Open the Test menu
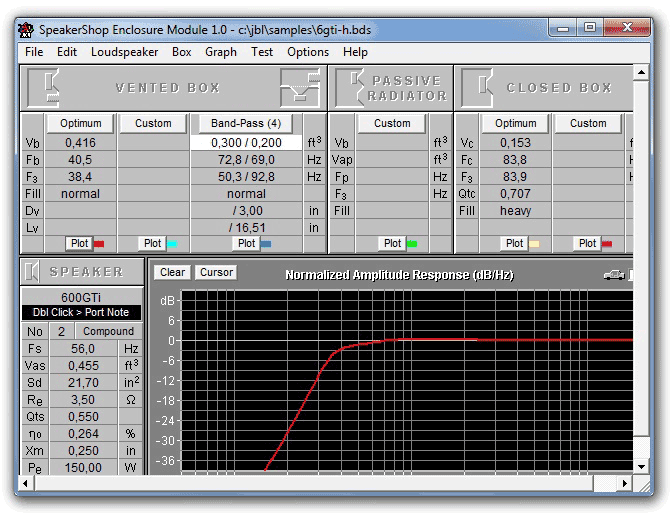Image resolution: width=672 pixels, height=520 pixels. (262, 52)
